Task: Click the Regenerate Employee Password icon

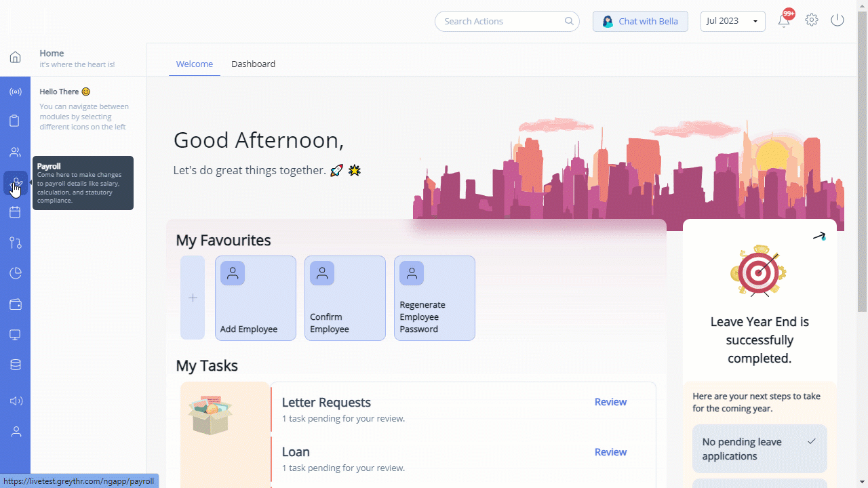Action: pos(412,273)
